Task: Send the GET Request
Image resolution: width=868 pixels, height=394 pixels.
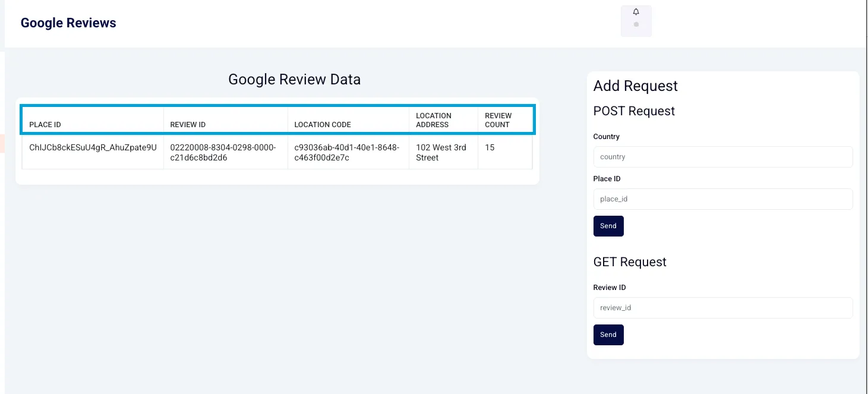Action: point(608,335)
